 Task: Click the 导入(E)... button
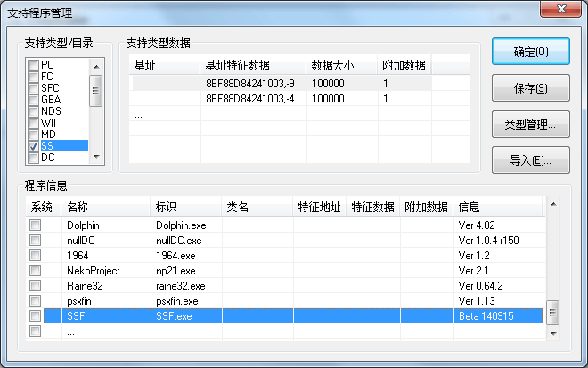530,161
